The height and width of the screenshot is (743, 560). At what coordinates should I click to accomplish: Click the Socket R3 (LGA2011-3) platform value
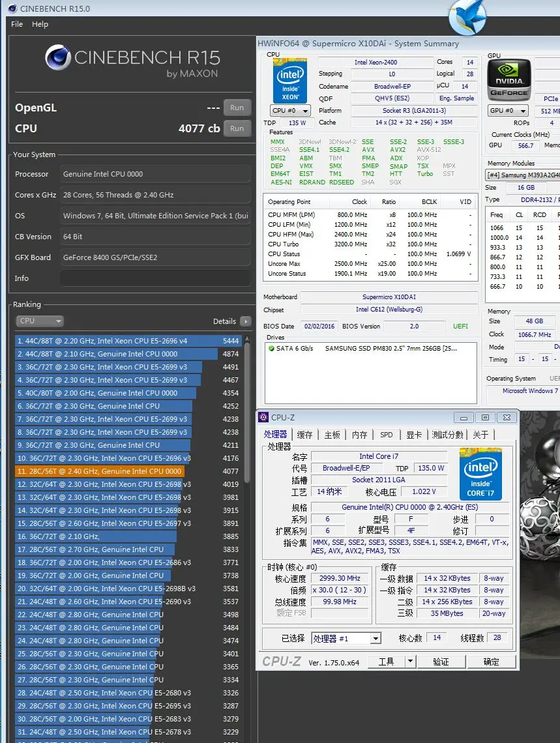click(x=414, y=110)
